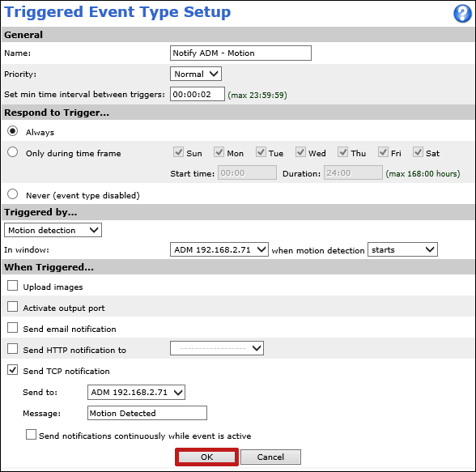Open the In window ADM 192.168.2.71 dropdown
Viewport: 476px width, 472px height.
(219, 249)
